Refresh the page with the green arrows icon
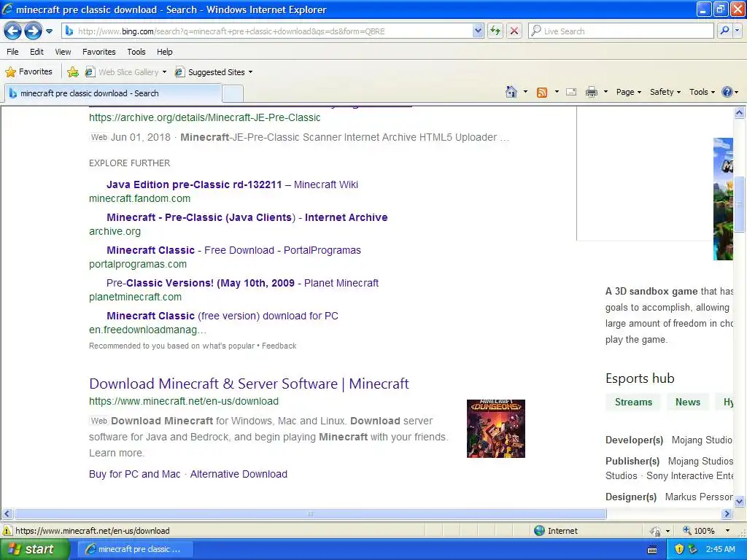The height and width of the screenshot is (560, 747). [495, 31]
